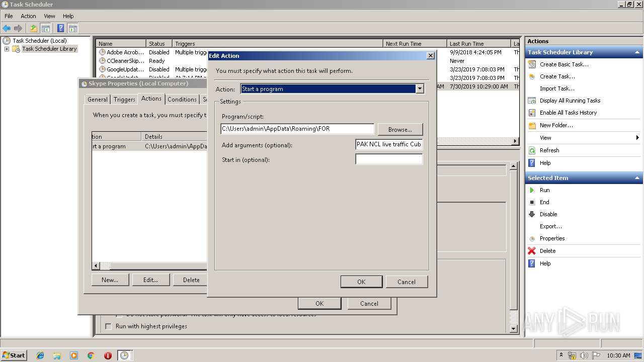This screenshot has width=644, height=362.
Task: Click the Start in (optional) input field
Action: [x=389, y=159]
